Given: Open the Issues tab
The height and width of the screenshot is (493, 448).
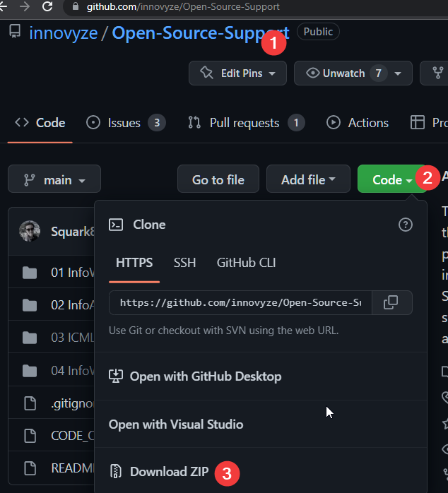Looking at the screenshot, I should pyautogui.click(x=126, y=123).
